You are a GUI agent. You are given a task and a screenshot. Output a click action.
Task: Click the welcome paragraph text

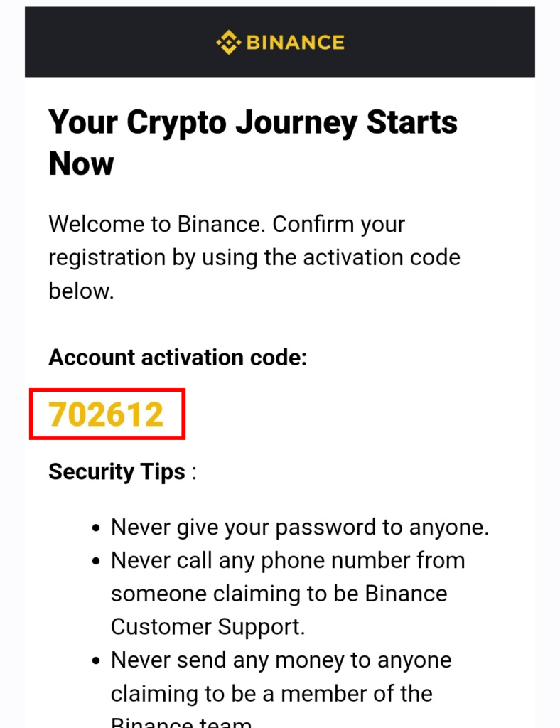(254, 257)
